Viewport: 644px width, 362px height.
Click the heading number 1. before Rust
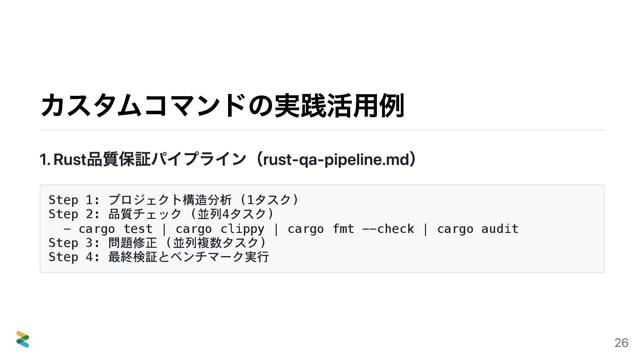pyautogui.click(x=45, y=160)
